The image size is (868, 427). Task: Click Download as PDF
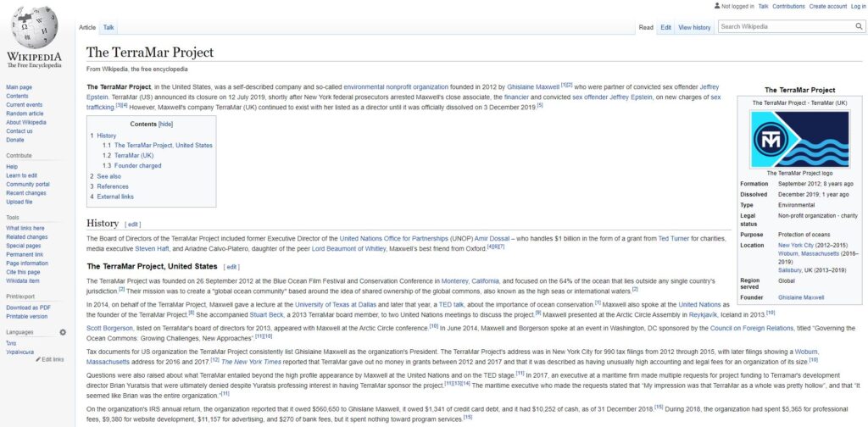[x=28, y=308]
